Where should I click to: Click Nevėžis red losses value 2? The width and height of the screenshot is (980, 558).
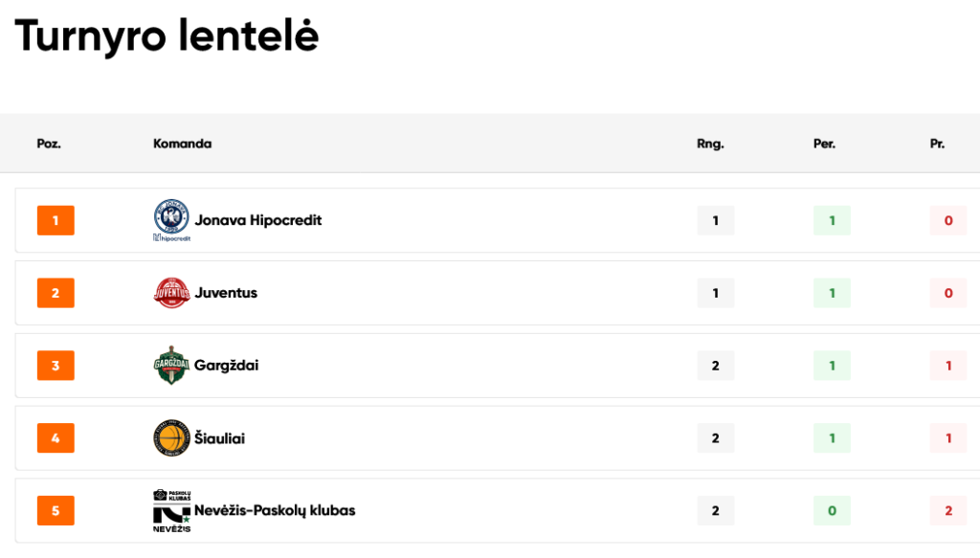(947, 511)
